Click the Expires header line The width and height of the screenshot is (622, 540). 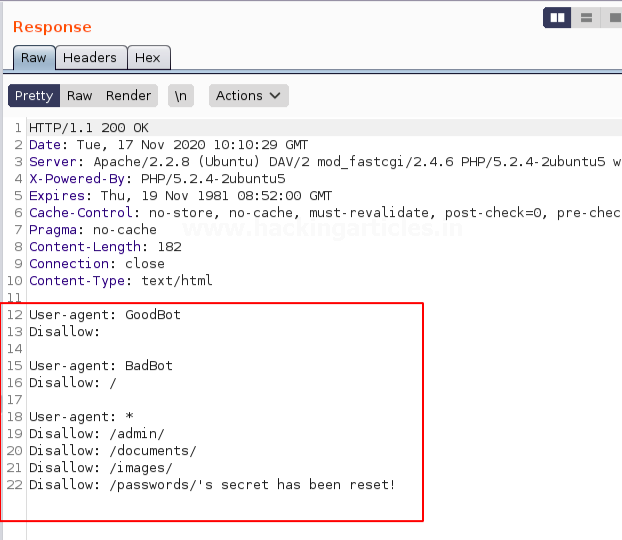pos(180,196)
